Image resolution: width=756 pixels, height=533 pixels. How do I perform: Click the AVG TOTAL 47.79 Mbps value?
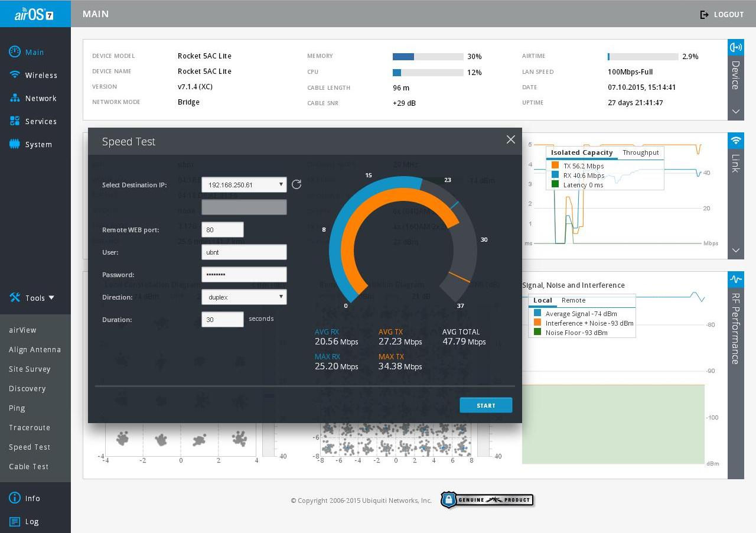464,342
